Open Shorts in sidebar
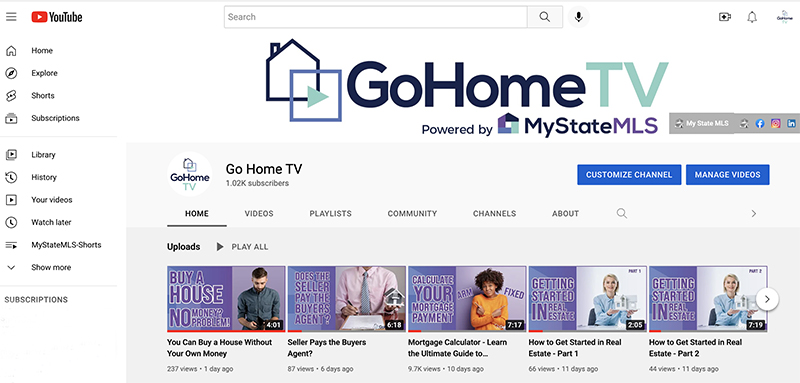 click(42, 95)
